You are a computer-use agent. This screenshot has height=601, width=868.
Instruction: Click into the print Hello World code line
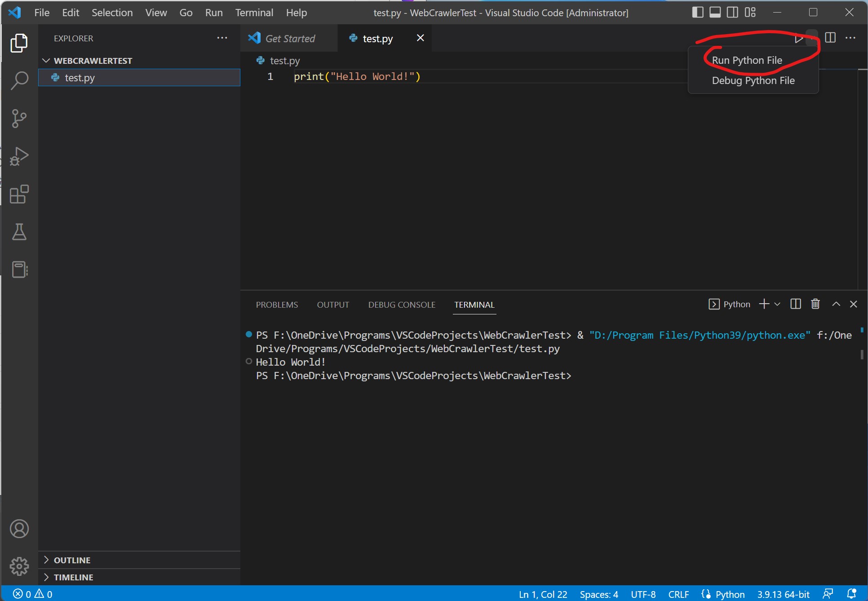(357, 77)
